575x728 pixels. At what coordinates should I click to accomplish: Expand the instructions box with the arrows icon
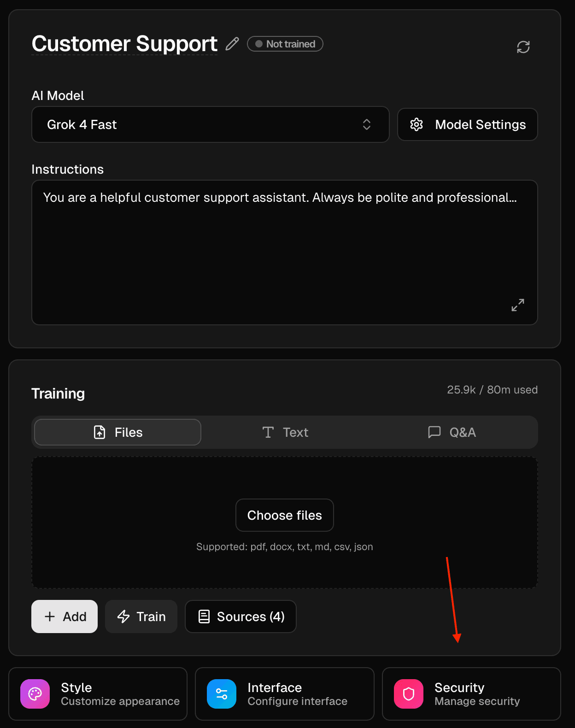pyautogui.click(x=517, y=305)
